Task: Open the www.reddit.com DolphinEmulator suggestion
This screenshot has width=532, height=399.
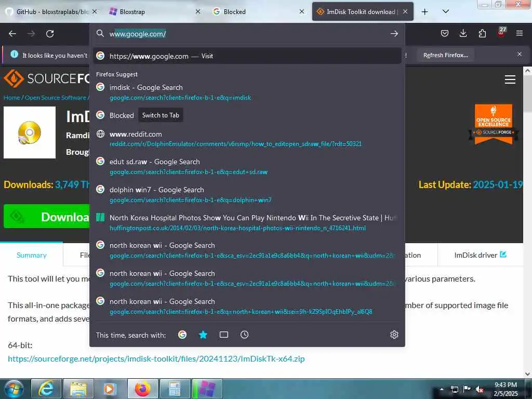Action: [247, 139]
